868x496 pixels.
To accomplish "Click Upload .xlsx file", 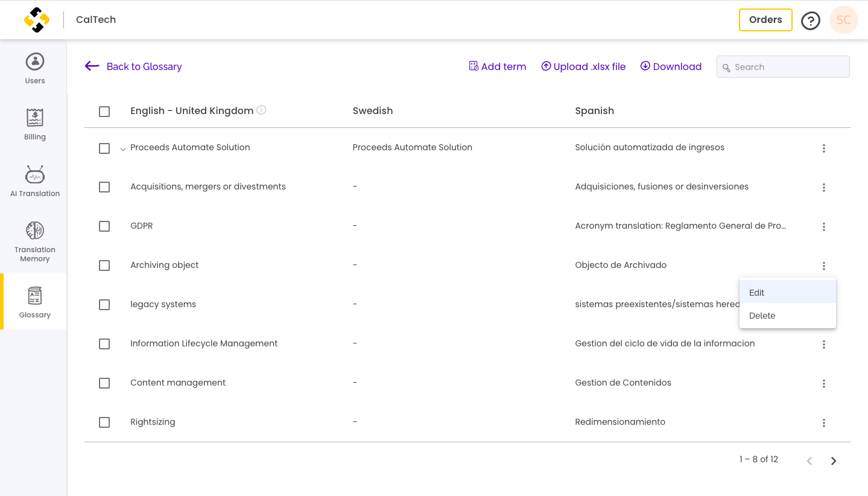I will tap(583, 66).
